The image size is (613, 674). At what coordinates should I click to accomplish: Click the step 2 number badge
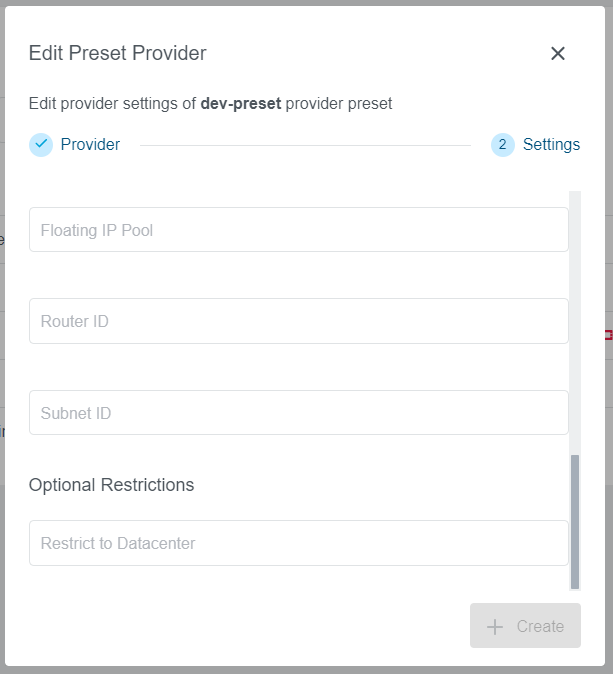tap(502, 145)
